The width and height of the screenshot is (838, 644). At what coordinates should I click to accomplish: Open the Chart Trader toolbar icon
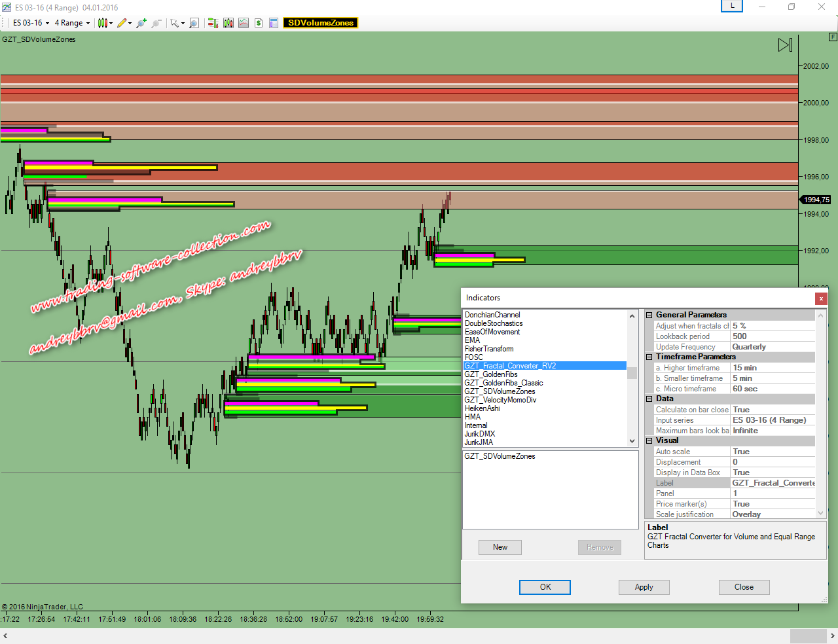tap(213, 23)
